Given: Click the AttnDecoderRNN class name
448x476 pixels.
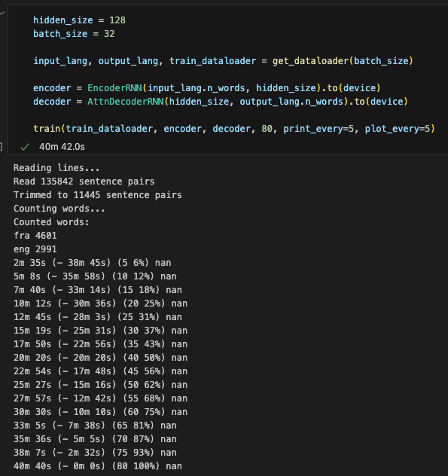Looking at the screenshot, I should 126,102.
